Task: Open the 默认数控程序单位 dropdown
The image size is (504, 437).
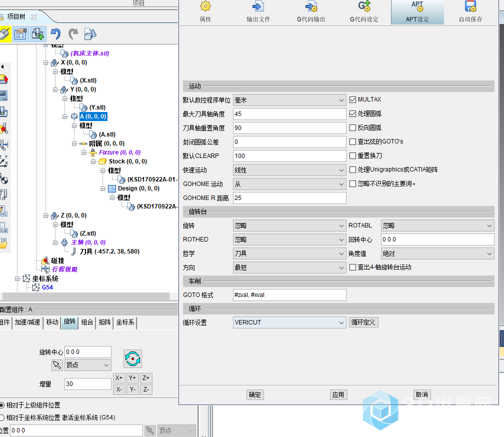Action: pos(289,100)
